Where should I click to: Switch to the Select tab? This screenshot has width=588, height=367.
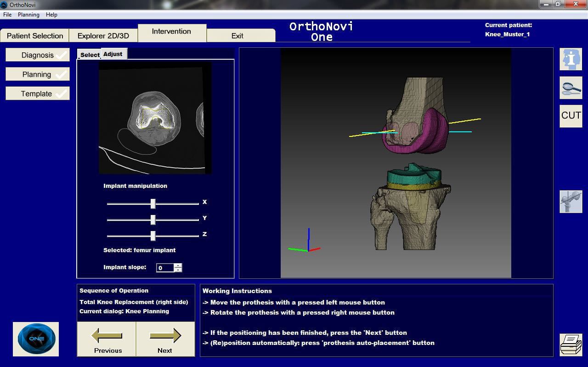[x=90, y=54]
